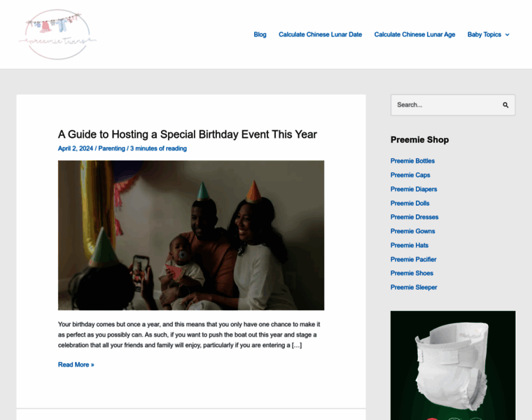Select the Parenting category link
This screenshot has height=420, width=532.
pos(111,148)
